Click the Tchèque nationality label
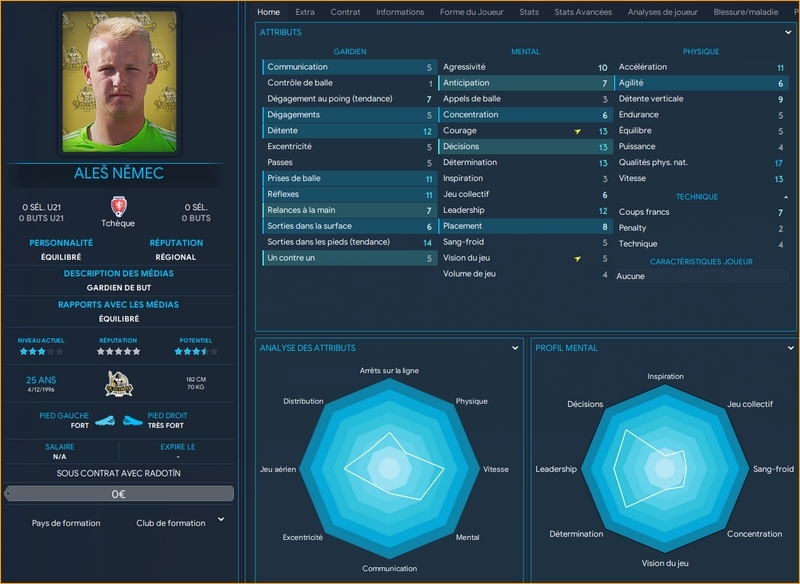Screen dimensions: 800x584 (118, 223)
